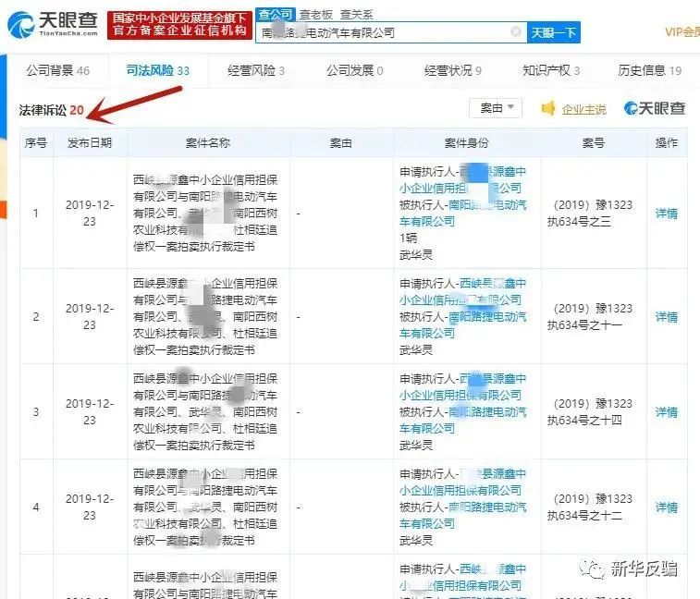
Task: Open the 公司背景 46 tab
Action: coord(57,70)
